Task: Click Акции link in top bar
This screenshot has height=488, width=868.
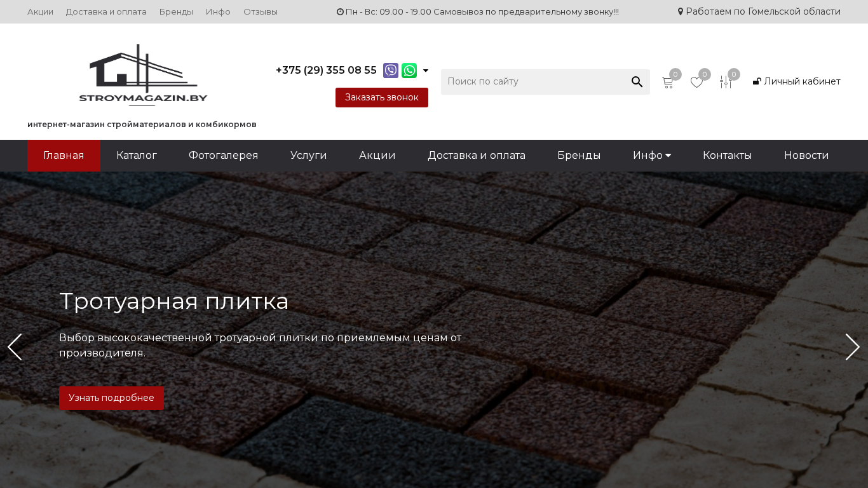Action: [x=40, y=12]
